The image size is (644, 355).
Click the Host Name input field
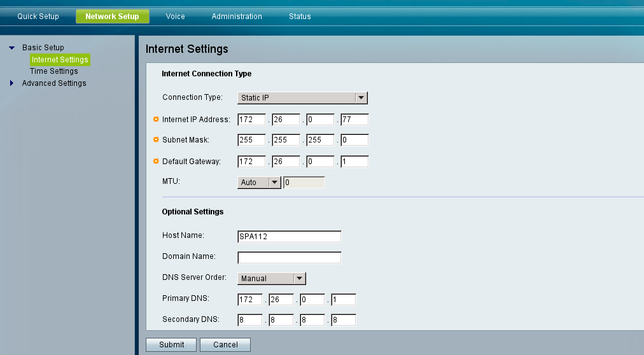click(290, 237)
